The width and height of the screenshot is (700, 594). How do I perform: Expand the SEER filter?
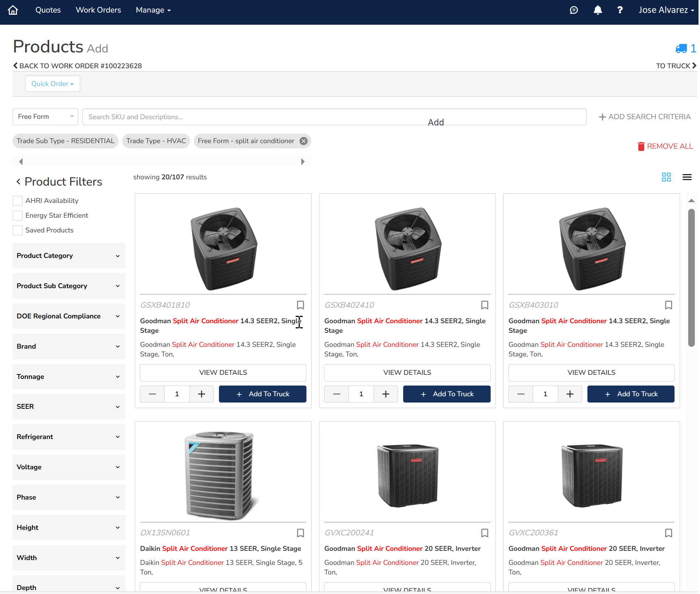click(x=69, y=407)
